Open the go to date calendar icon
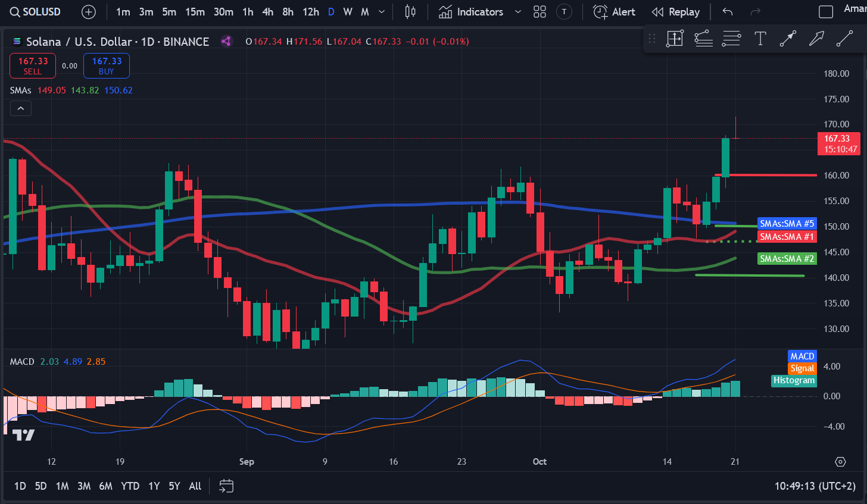Screen dimensions: 867x504 click(x=226, y=486)
